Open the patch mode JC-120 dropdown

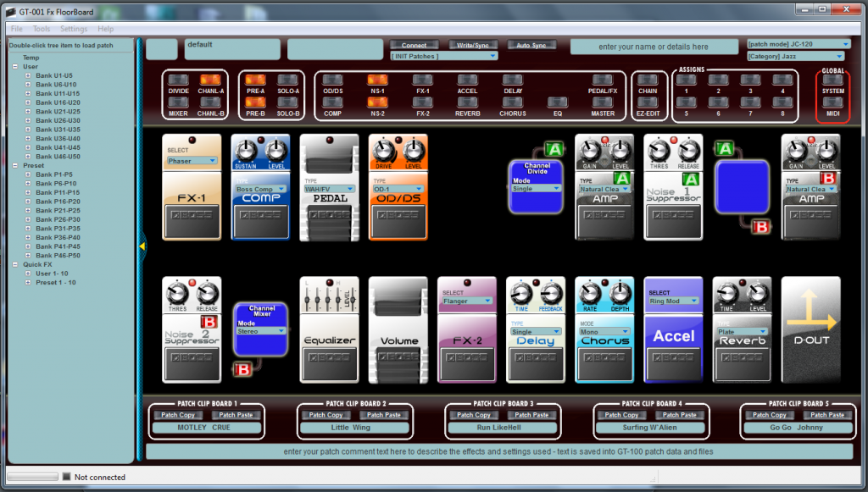tap(798, 44)
